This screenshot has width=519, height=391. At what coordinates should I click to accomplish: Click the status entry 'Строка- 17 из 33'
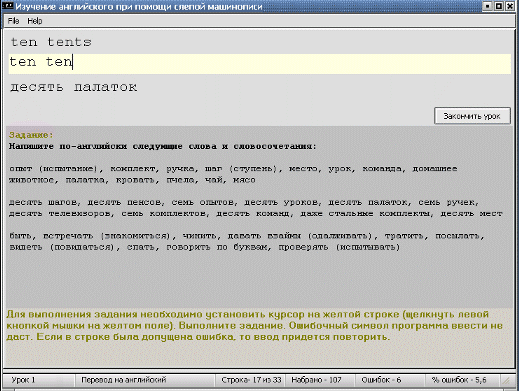point(251,380)
